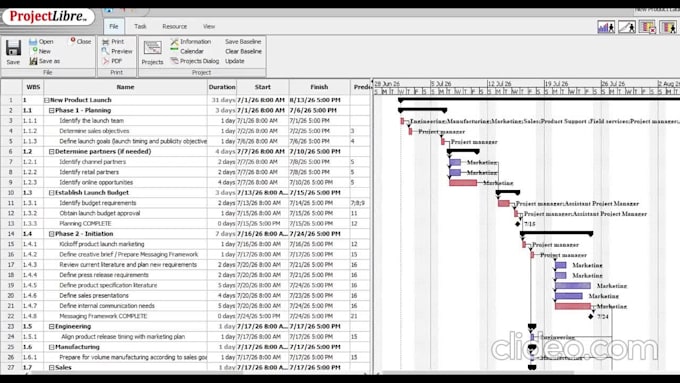Select task 'Define sales presentations'
The width and height of the screenshot is (680, 383).
(94, 296)
